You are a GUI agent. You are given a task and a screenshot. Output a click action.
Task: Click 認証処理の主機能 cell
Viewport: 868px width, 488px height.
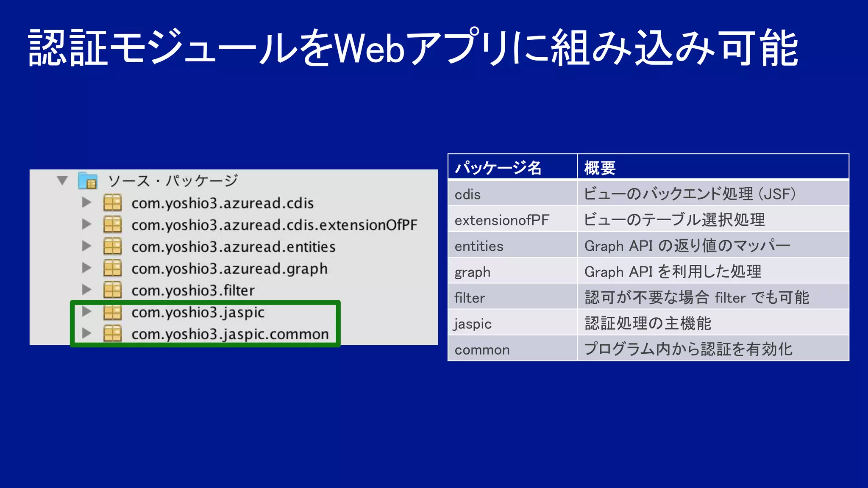[713, 323]
